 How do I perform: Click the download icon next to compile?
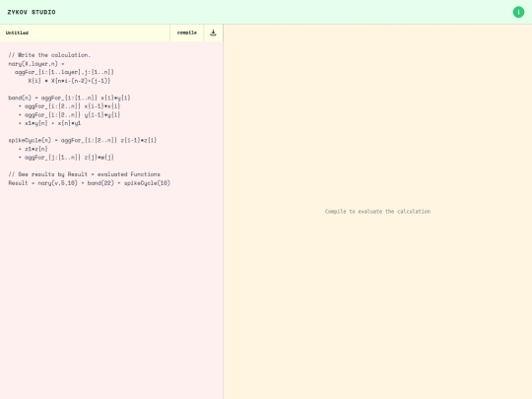click(x=213, y=33)
